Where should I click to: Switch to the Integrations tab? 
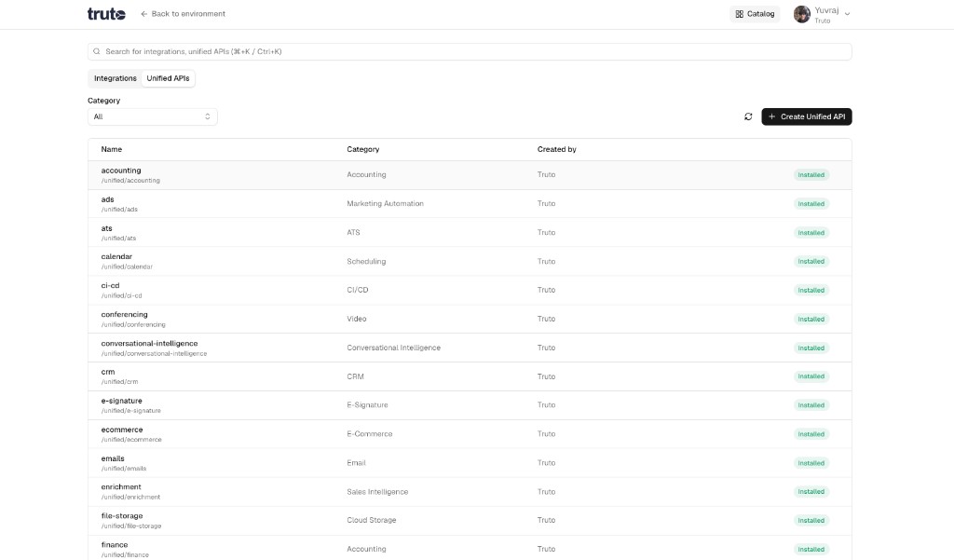pos(115,78)
